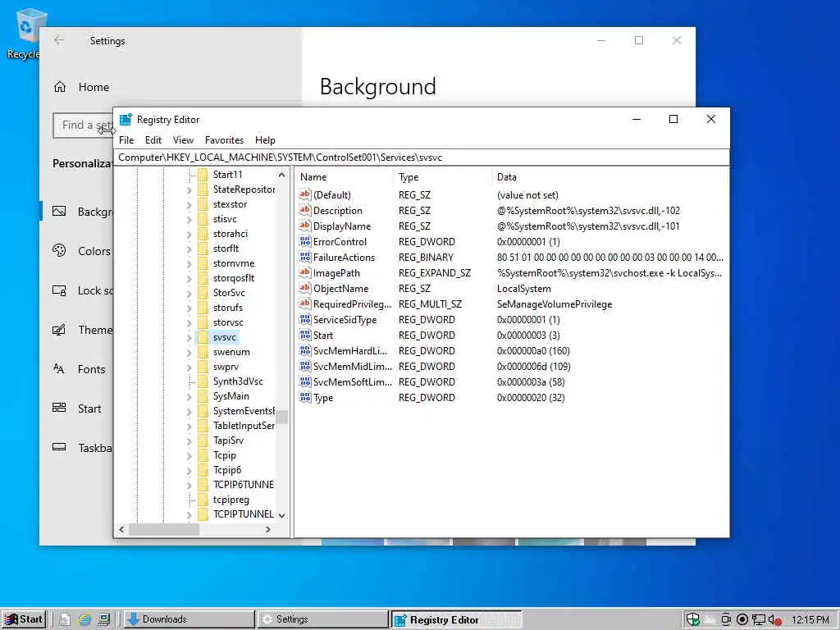Click the ServiceSidType value icon
Screen dimensions: 840x630
(305, 319)
